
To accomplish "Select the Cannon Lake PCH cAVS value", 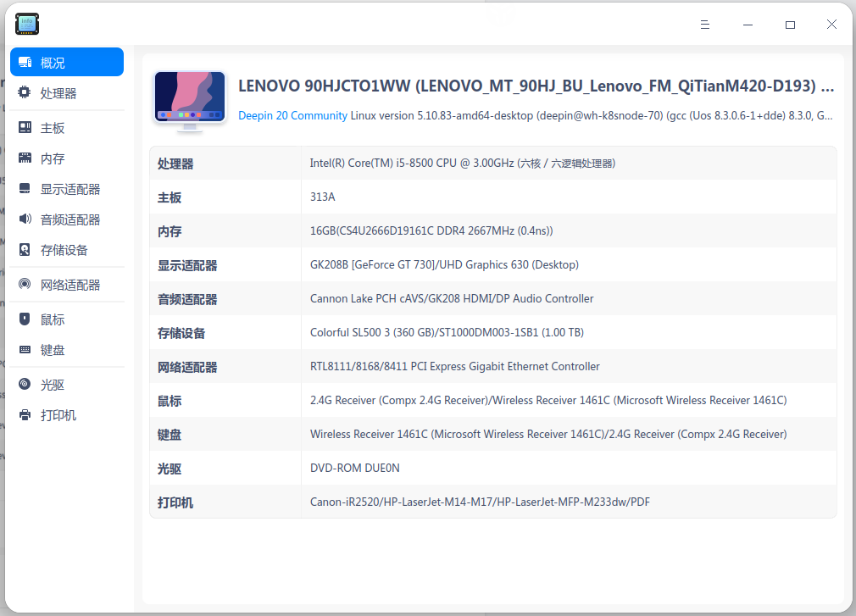I will coord(452,298).
